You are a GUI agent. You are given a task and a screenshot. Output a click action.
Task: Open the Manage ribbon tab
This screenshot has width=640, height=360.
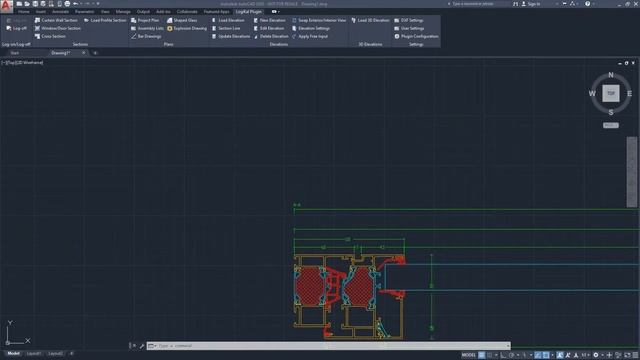coord(123,12)
